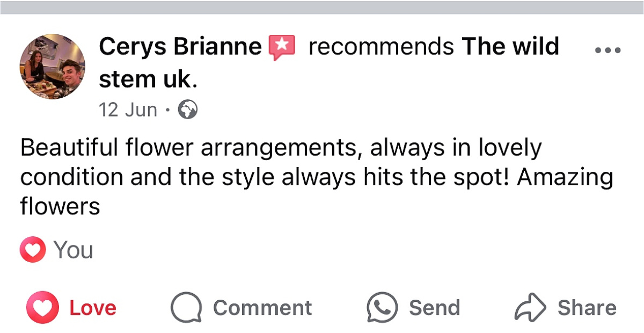This screenshot has height=333, width=644.
Task: Click the Share arrow icon
Action: 530,308
